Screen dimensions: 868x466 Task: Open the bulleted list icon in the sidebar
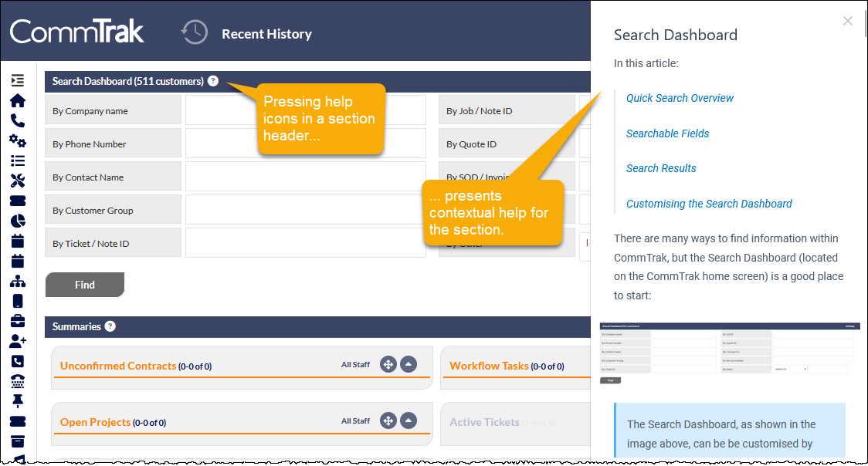tap(18, 160)
